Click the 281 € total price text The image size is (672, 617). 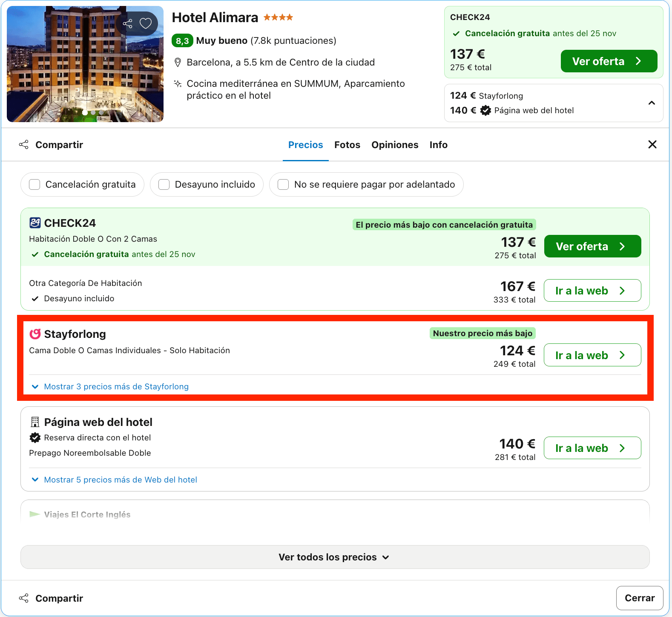point(515,457)
